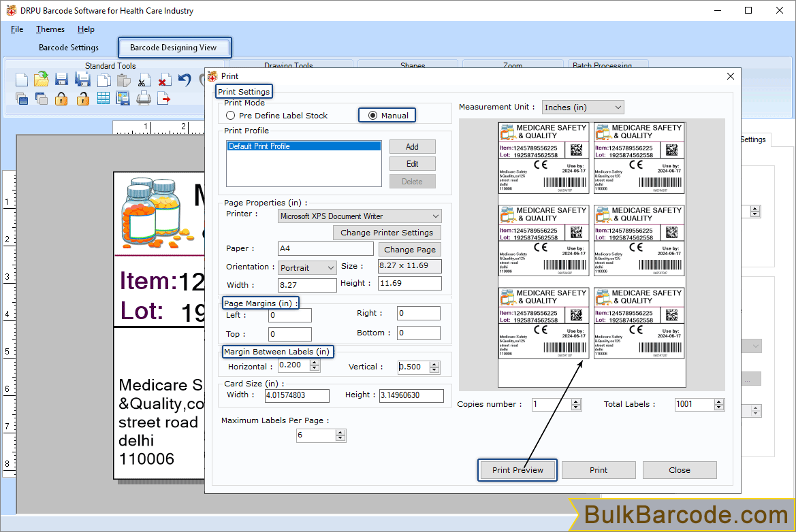796x532 pixels.
Task: Click the Delete red X icon
Action: tap(163, 81)
